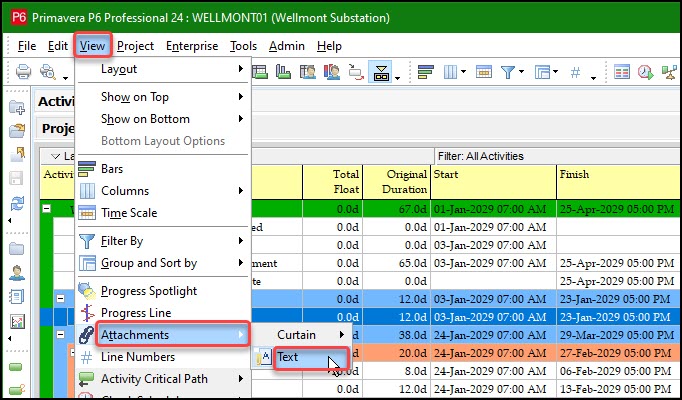Select Progress Line menu item
The width and height of the screenshot is (682, 400).
(163, 313)
